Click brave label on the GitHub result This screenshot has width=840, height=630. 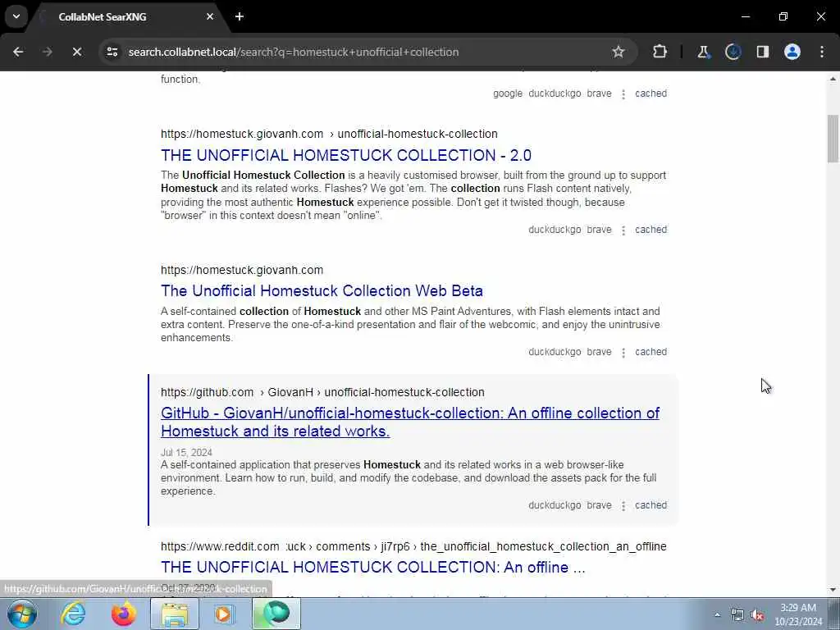point(599,505)
